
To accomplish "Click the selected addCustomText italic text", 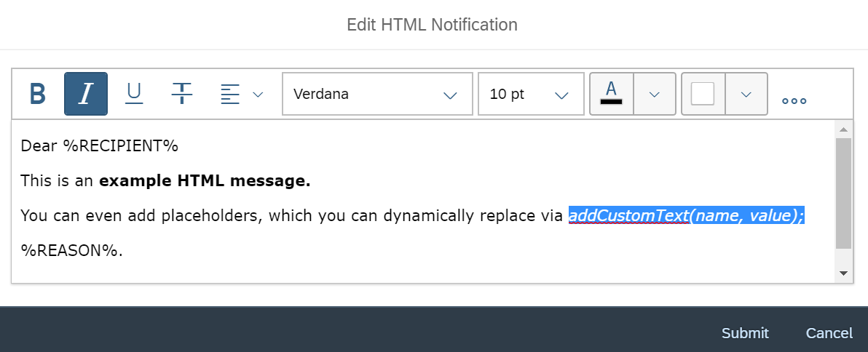I will click(687, 216).
